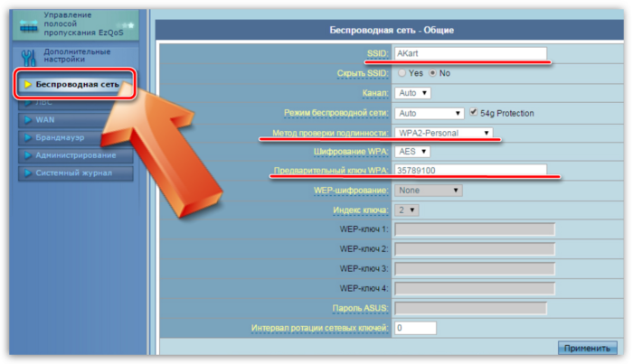The image size is (633, 364).
Task: Click WEP-шифрование label link
Action: tap(351, 191)
